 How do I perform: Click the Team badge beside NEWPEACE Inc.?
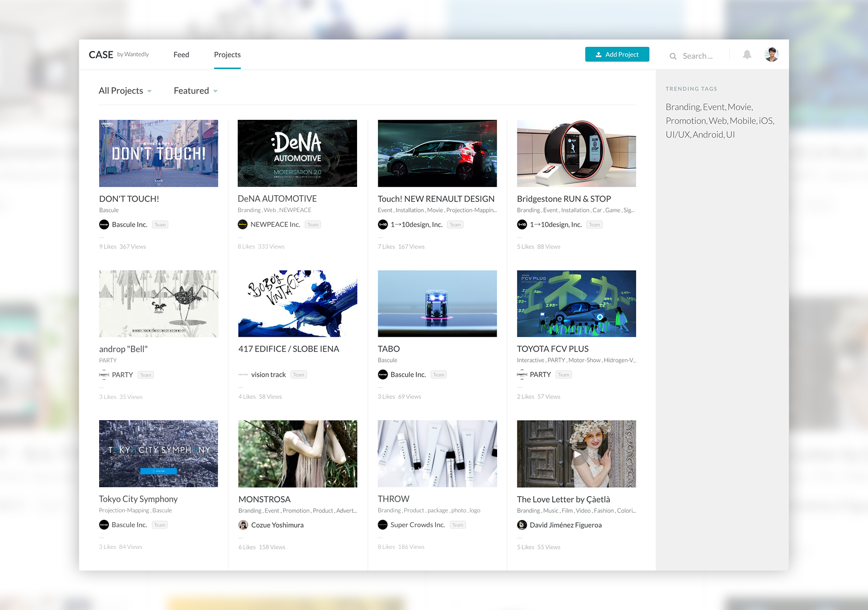(x=313, y=225)
